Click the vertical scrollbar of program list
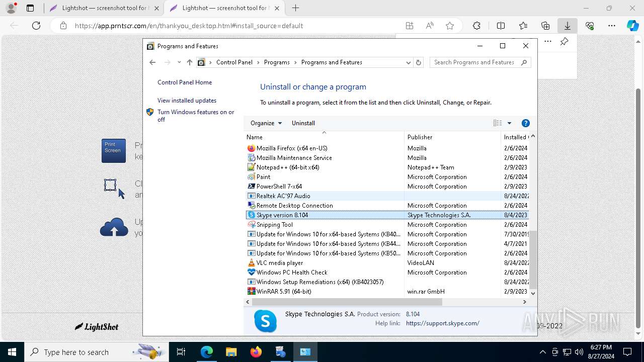Image resolution: width=644 pixels, height=362 pixels. pos(533,259)
